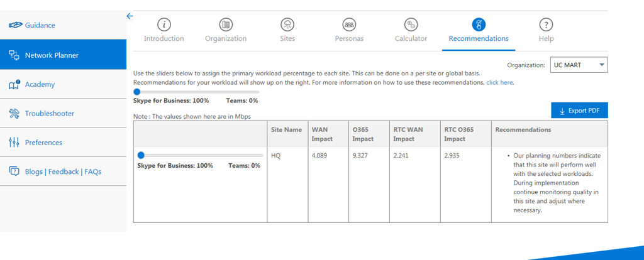The image size is (644, 260).
Task: Click the HQ site name cell
Action: pos(275,155)
